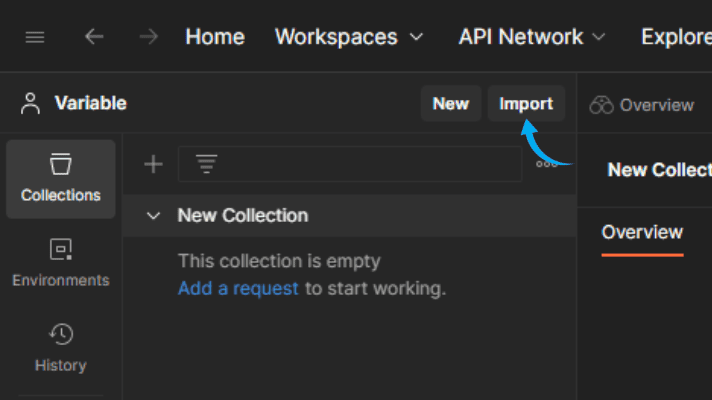Click the filter icon in search field
Image resolution: width=712 pixels, height=400 pixels.
tap(207, 164)
